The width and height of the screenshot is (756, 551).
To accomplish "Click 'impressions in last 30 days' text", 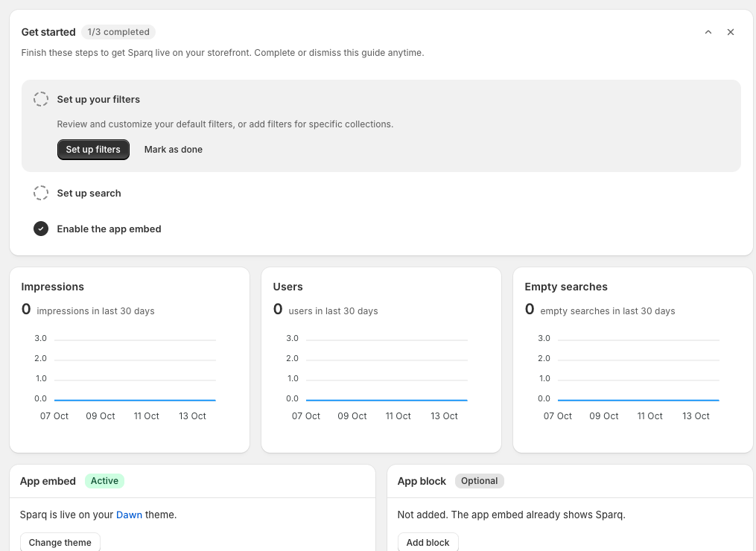I will coord(95,311).
